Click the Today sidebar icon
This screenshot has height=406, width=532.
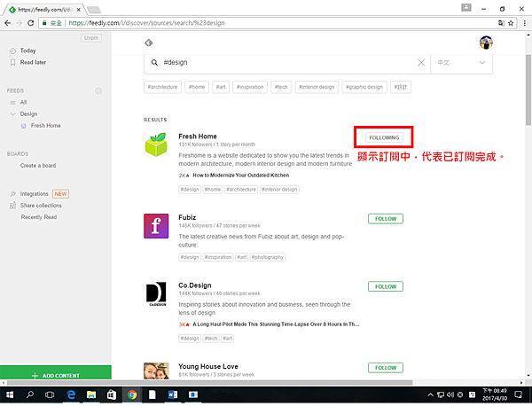point(12,51)
